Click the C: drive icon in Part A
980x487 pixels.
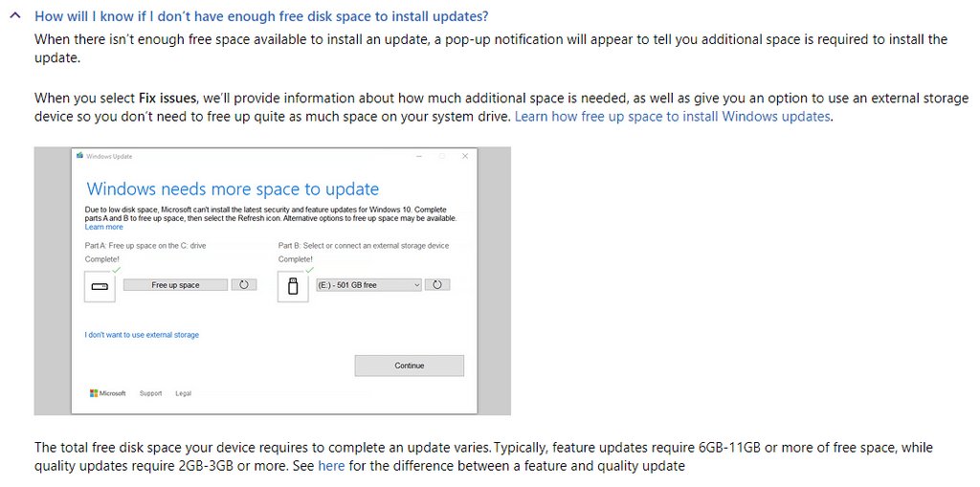click(x=100, y=286)
